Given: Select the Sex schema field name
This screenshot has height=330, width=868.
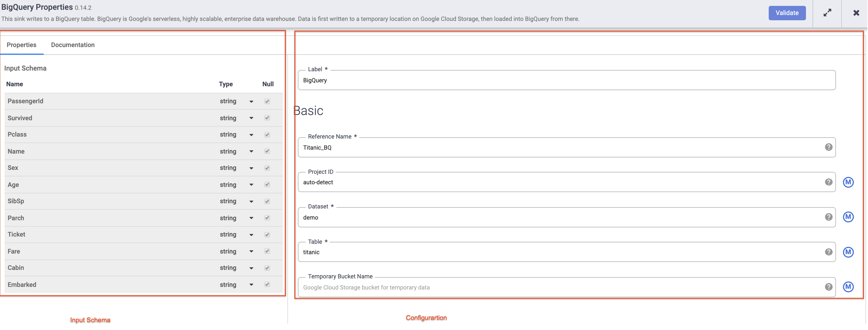Looking at the screenshot, I should [x=13, y=168].
